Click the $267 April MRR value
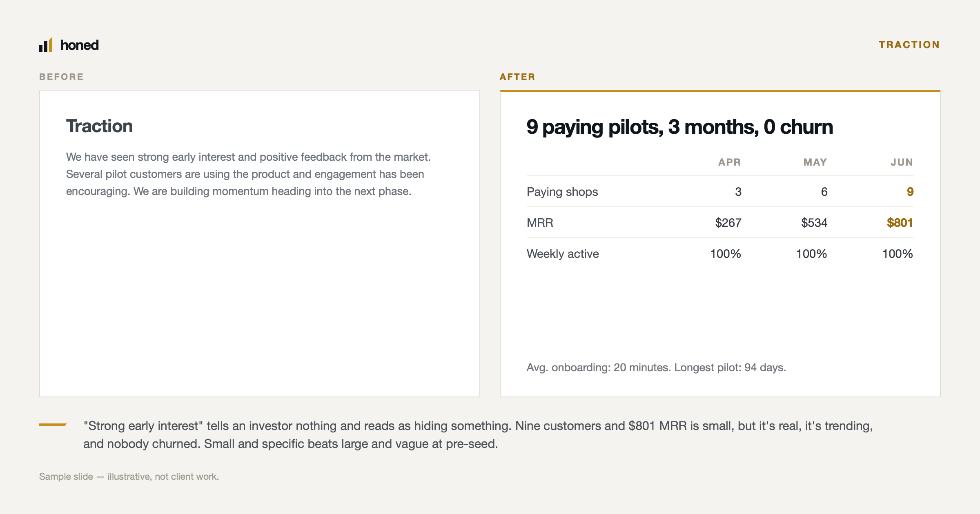 coord(728,223)
